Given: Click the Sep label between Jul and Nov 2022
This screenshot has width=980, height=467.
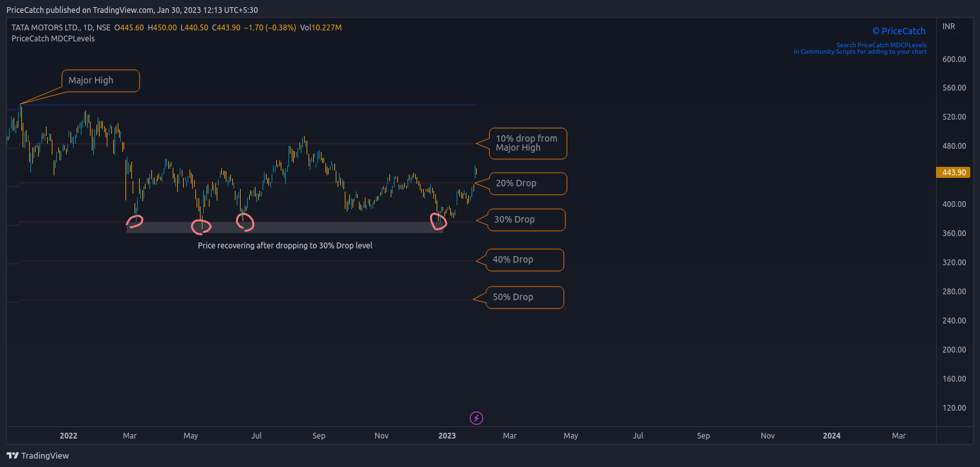Looking at the screenshot, I should [x=319, y=436].
